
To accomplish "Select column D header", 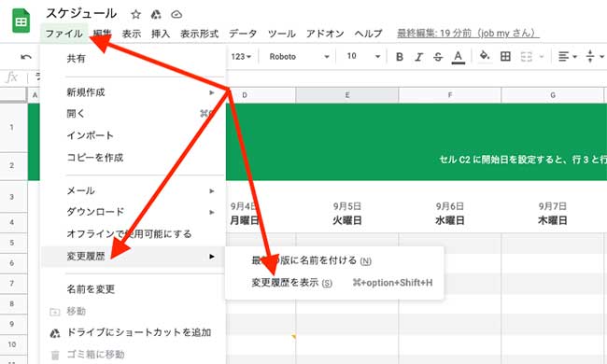I will pyautogui.click(x=245, y=95).
